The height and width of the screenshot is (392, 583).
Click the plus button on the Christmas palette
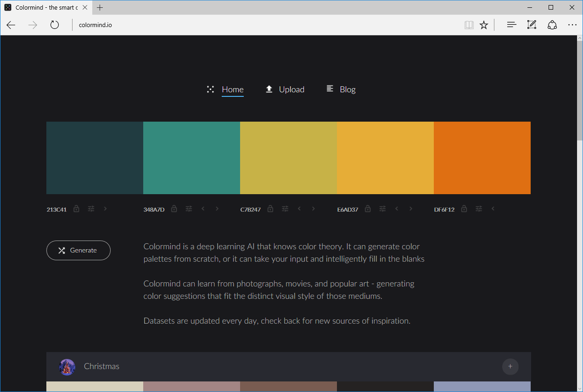tap(510, 367)
